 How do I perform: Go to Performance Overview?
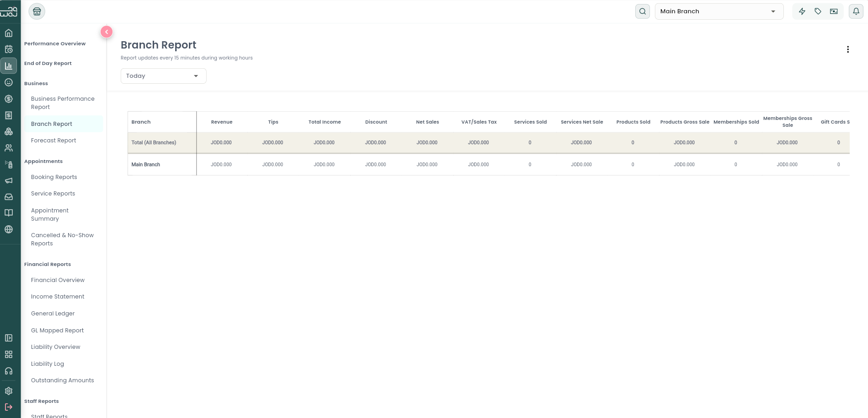(55, 43)
